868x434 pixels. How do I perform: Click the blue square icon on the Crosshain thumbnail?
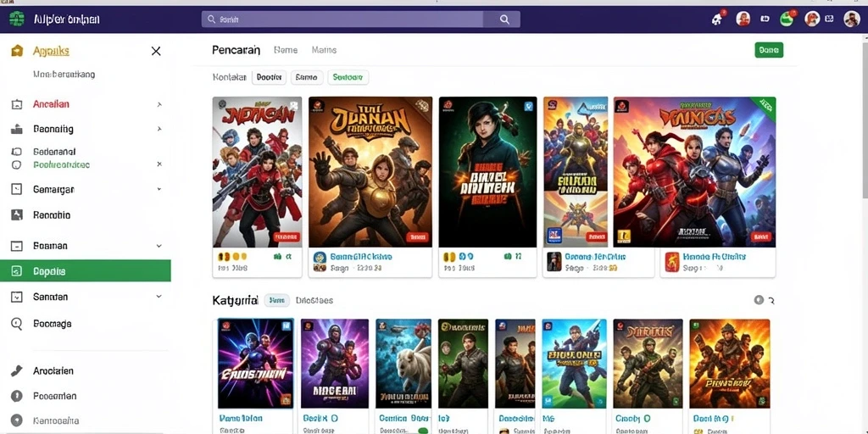click(x=287, y=326)
